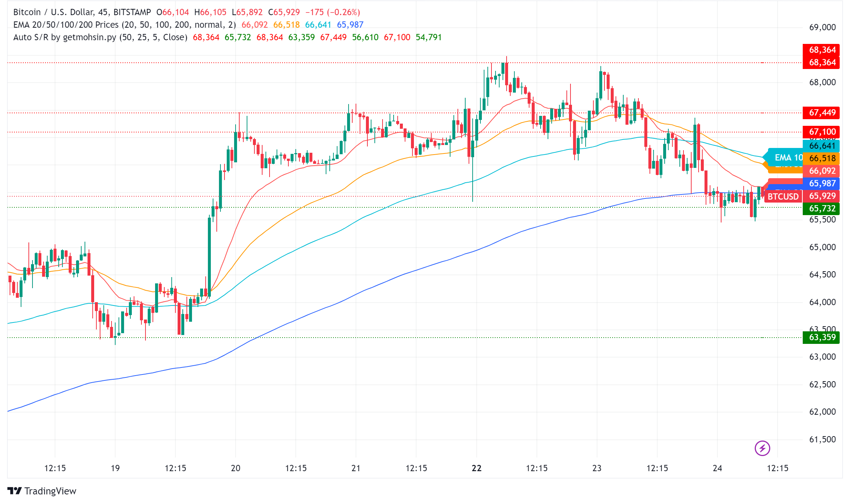Click the BTCUSD price label tag

783,196
